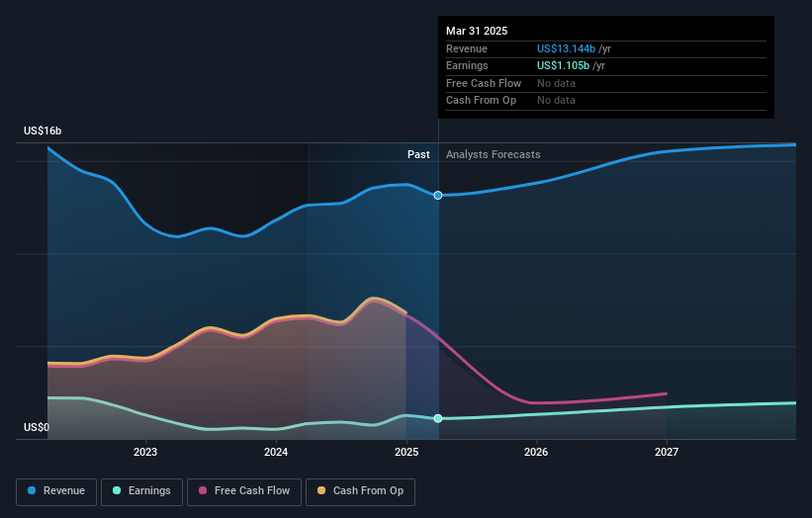This screenshot has width=812, height=518.
Task: Click the US$13.144b revenue value
Action: click(566, 48)
